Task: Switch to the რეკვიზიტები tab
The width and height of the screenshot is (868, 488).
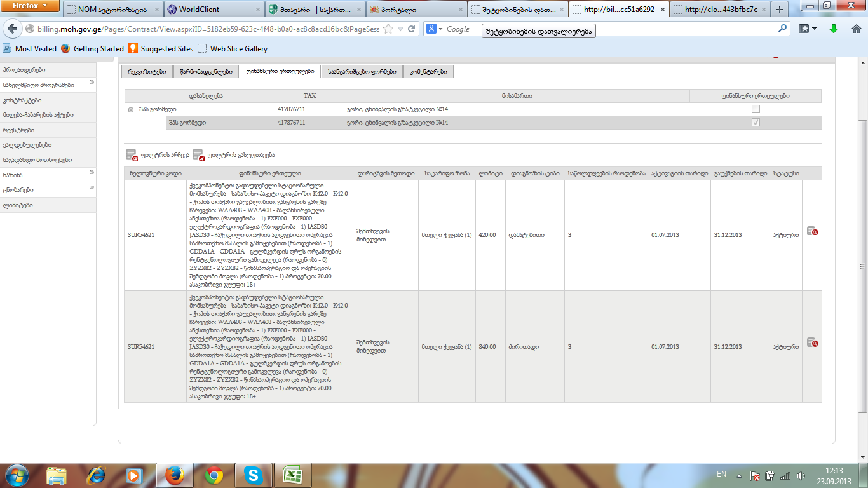Action: pyautogui.click(x=147, y=72)
